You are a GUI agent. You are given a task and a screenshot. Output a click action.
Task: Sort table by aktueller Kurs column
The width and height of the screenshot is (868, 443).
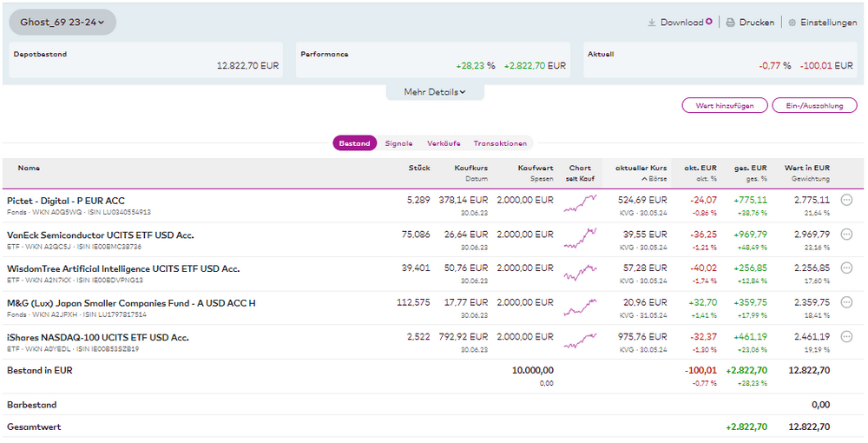(x=641, y=168)
